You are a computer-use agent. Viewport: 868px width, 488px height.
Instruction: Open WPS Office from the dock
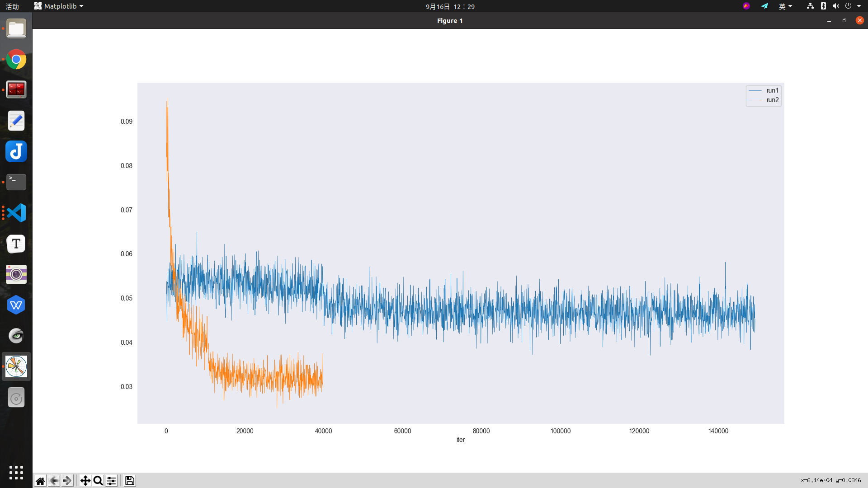[x=16, y=305]
